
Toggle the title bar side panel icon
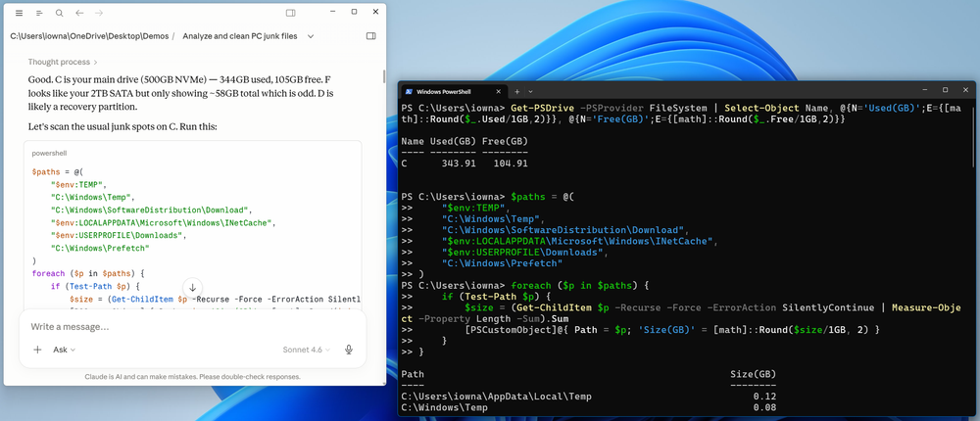pyautogui.click(x=291, y=13)
